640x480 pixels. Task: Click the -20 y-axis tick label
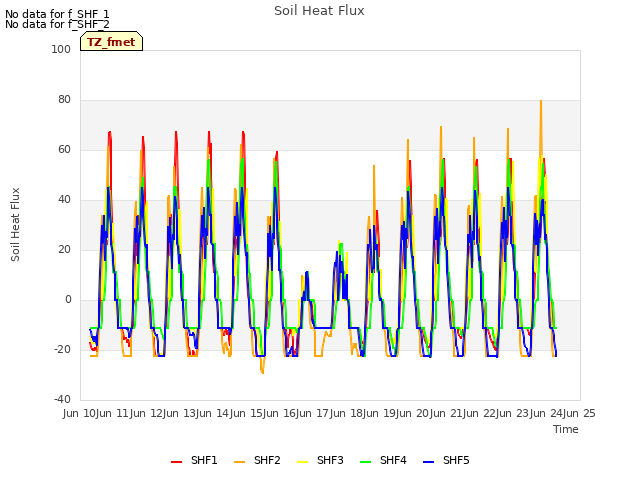click(x=62, y=349)
